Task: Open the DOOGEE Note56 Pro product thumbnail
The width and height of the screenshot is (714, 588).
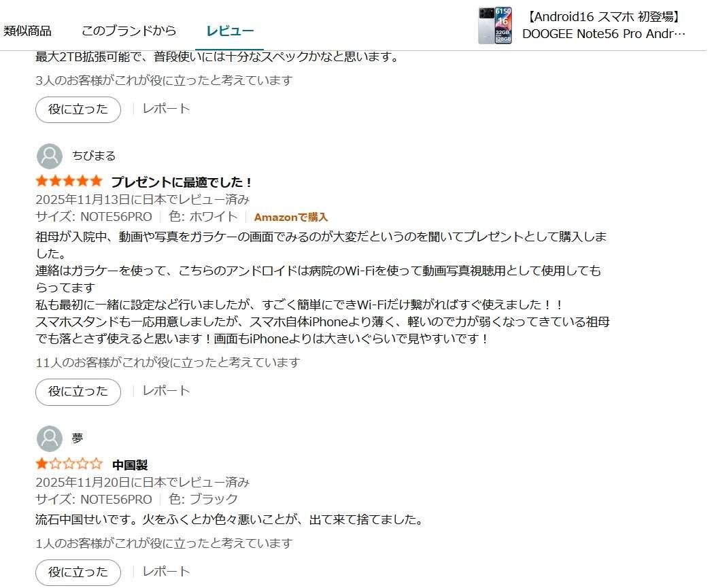Action: pyautogui.click(x=495, y=25)
